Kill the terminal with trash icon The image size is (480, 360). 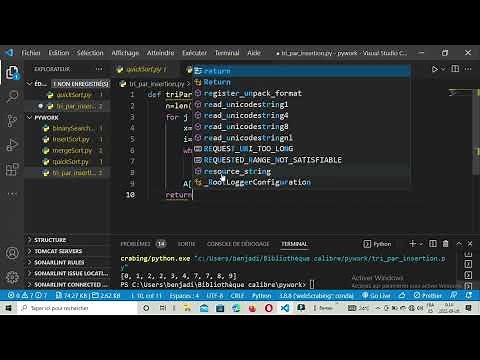[x=445, y=244]
